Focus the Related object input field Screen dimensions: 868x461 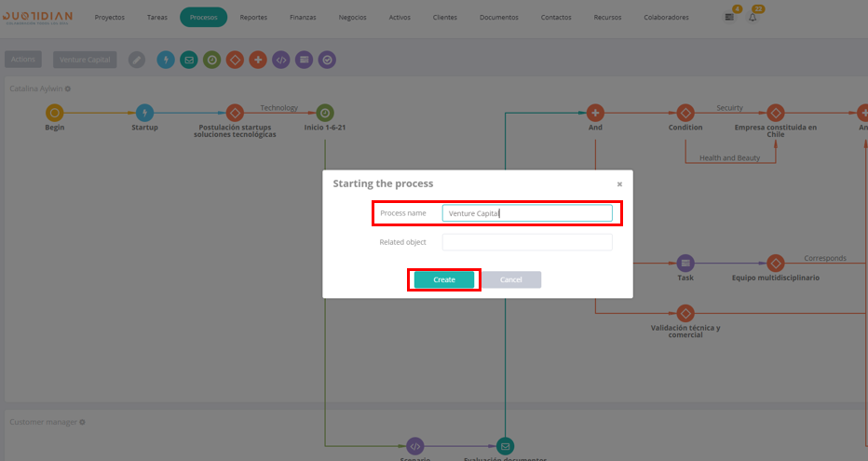(527, 242)
